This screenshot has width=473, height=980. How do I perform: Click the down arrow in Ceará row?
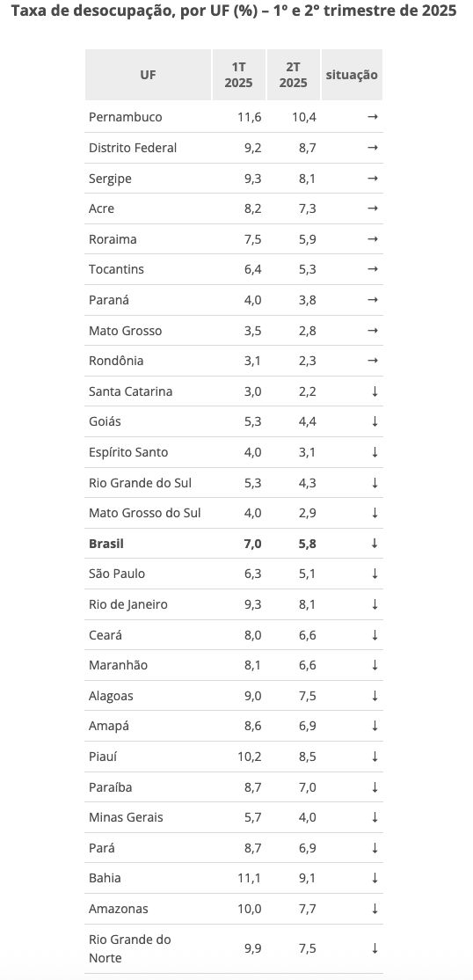[x=375, y=634]
